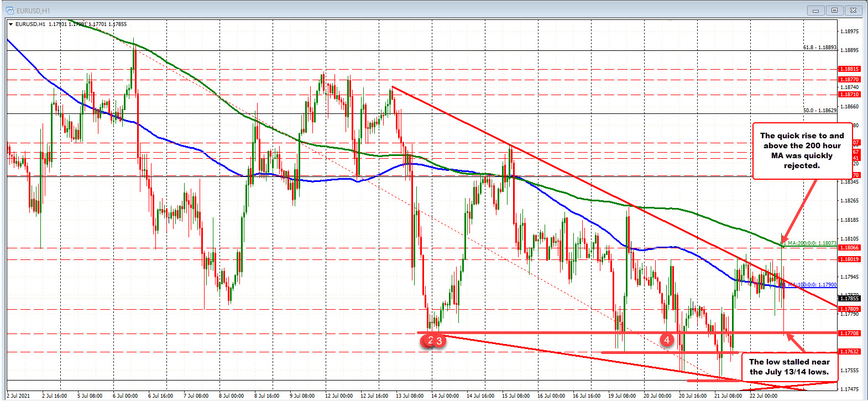This screenshot has height=401, width=868.
Task: Click the 1.18265 value on price axis
Action: [850, 201]
